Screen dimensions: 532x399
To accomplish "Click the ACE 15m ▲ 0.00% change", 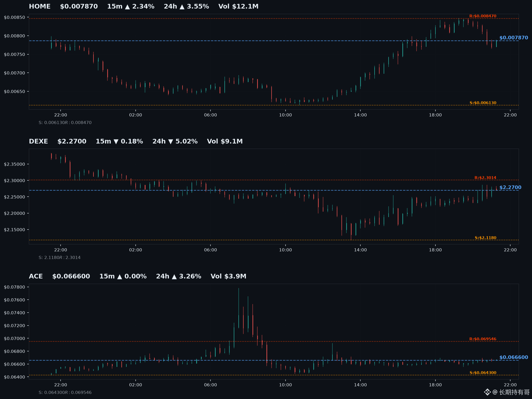I will tap(123, 277).
